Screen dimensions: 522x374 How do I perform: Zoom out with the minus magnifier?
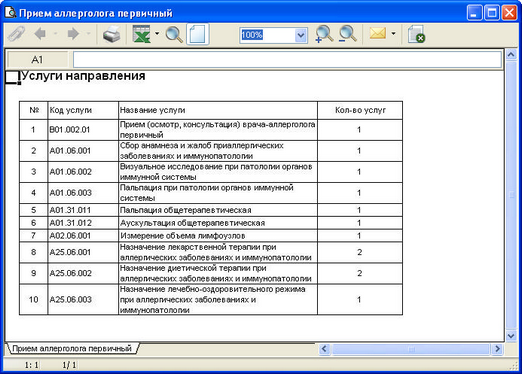348,34
